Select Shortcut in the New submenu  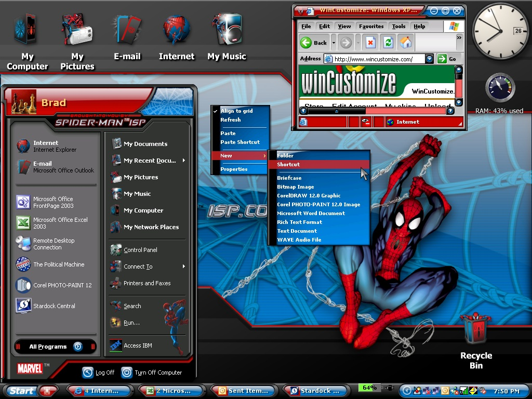click(x=288, y=165)
